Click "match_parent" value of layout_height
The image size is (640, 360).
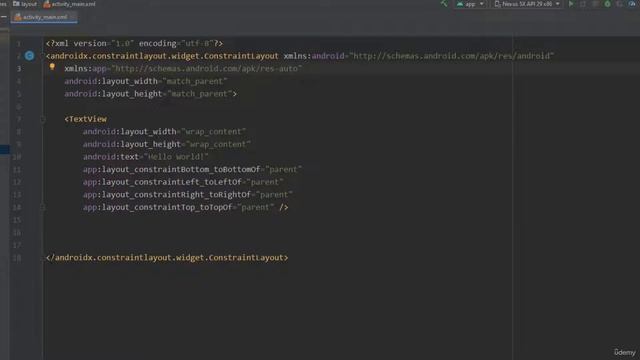(200, 94)
